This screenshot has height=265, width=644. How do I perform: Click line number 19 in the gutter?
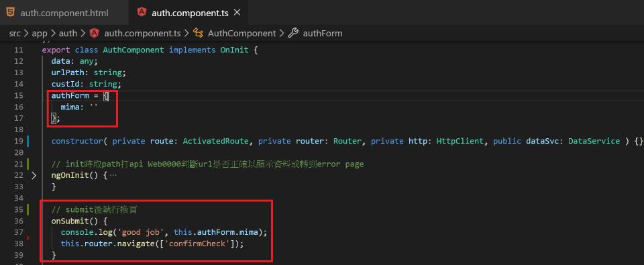coord(18,141)
